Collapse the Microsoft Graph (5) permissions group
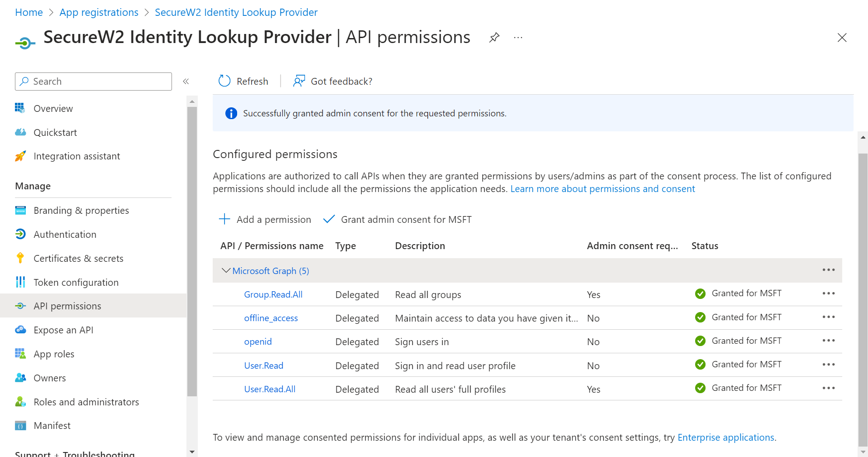Viewport: 868px width, 457px height. (x=226, y=270)
